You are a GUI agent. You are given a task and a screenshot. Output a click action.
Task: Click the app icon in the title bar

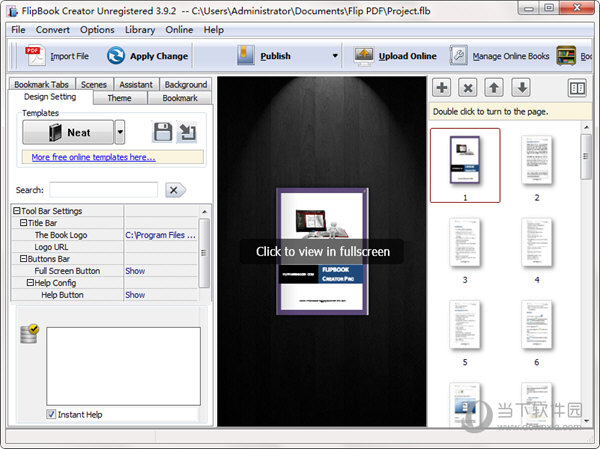(13, 11)
